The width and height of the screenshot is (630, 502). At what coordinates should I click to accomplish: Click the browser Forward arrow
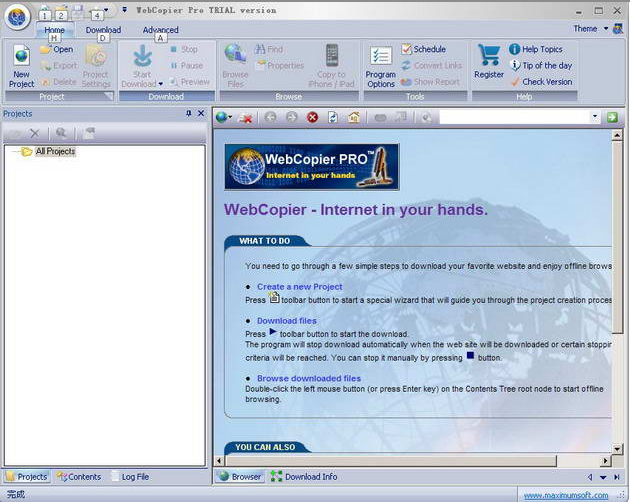click(291, 117)
